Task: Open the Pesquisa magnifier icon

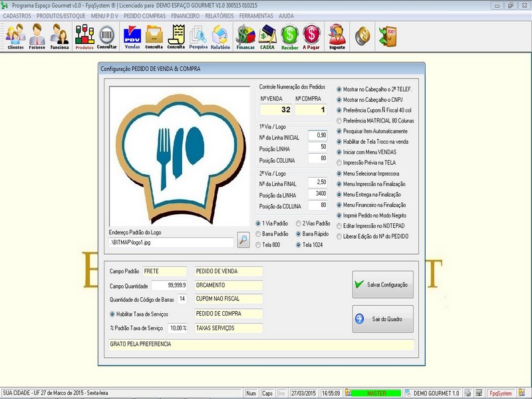Action: (x=198, y=37)
